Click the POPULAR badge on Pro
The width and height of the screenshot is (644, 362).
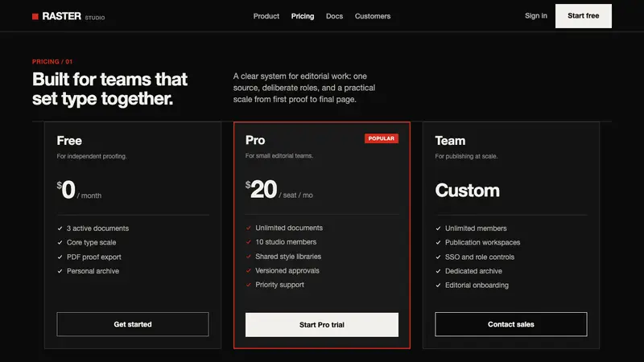pyautogui.click(x=381, y=138)
